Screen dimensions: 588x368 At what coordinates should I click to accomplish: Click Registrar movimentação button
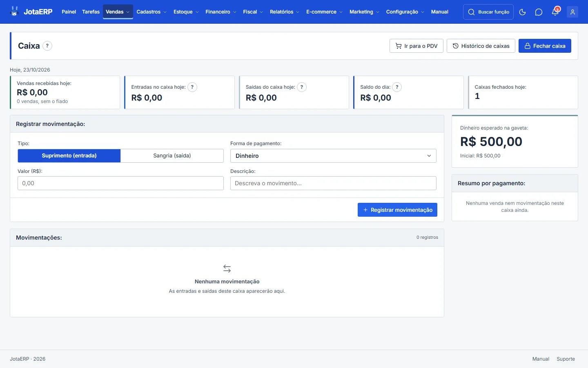click(x=397, y=210)
